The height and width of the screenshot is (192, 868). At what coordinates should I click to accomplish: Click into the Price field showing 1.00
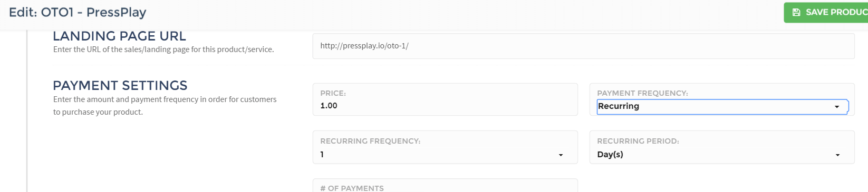(445, 106)
